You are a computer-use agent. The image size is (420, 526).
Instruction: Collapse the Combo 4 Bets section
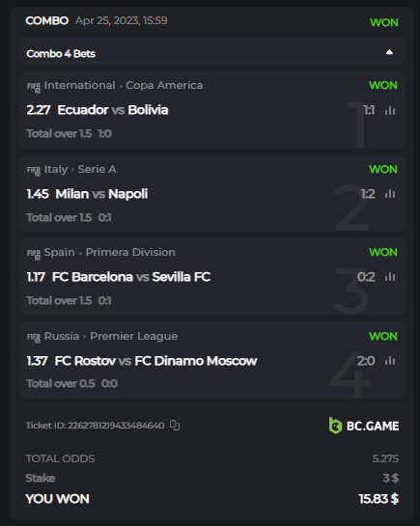(x=389, y=52)
